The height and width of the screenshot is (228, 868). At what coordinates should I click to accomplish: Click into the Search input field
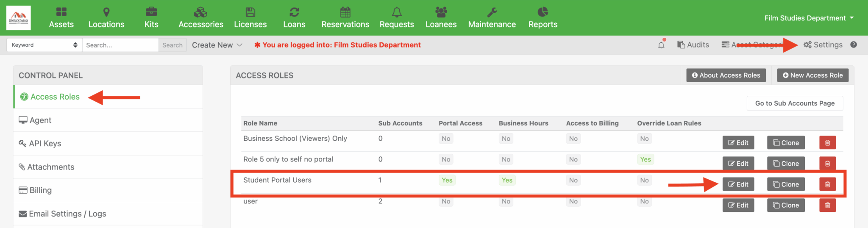[x=120, y=45]
